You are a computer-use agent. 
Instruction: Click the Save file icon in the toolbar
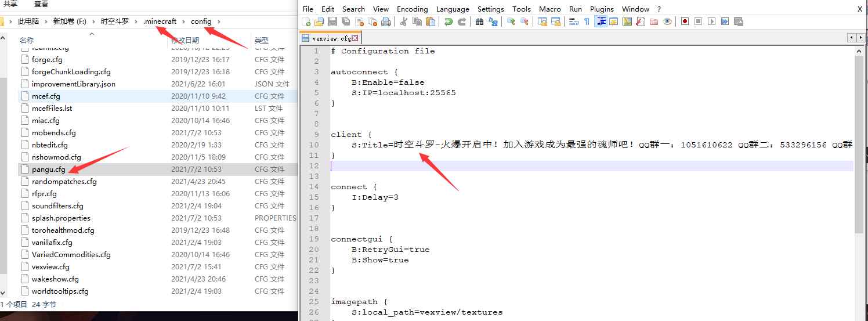(x=332, y=21)
